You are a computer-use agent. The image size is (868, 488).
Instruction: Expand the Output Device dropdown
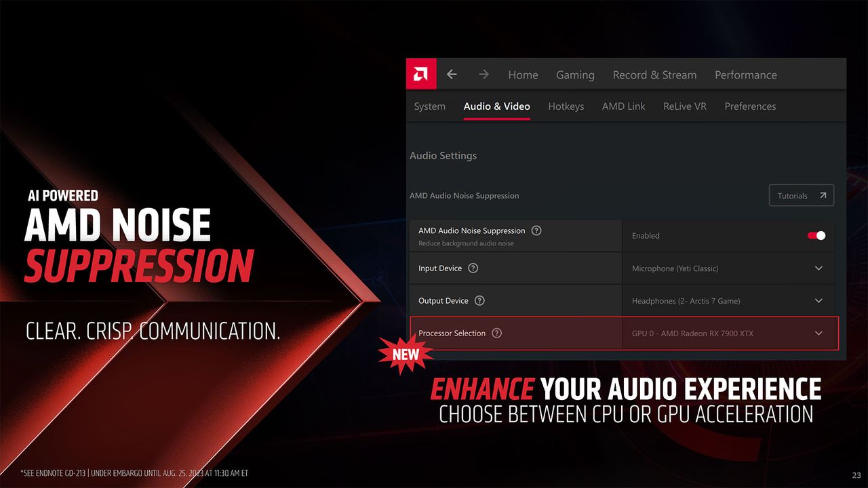click(x=818, y=301)
